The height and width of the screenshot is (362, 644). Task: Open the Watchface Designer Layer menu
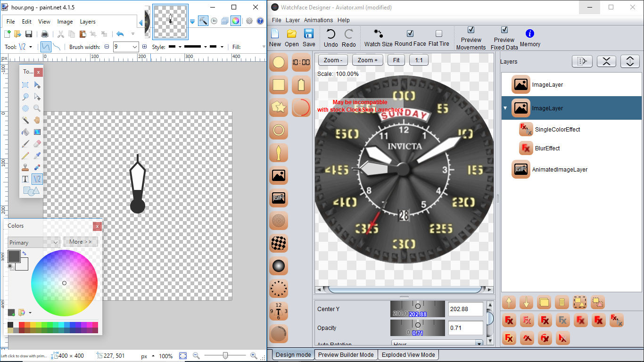point(293,20)
